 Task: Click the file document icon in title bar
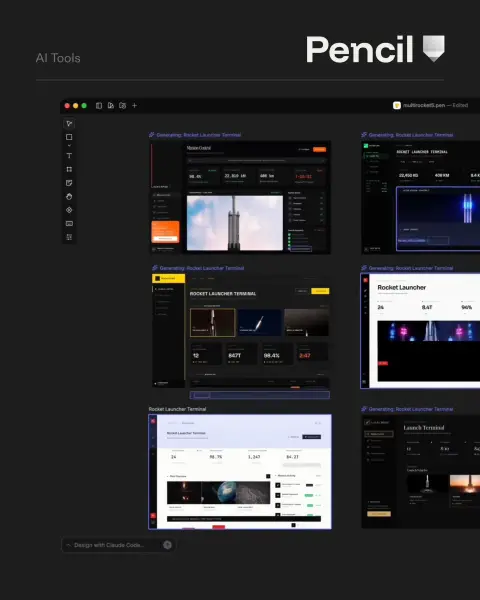point(111,106)
